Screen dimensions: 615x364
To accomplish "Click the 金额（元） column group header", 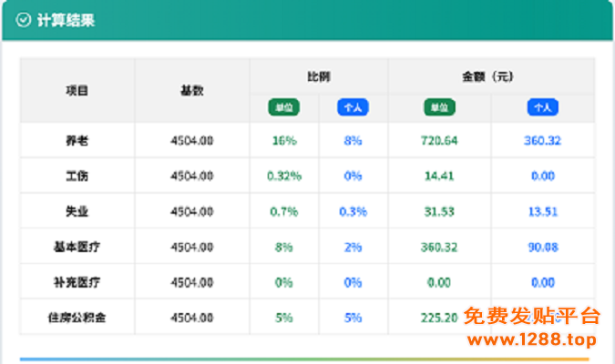I will pos(491,76).
